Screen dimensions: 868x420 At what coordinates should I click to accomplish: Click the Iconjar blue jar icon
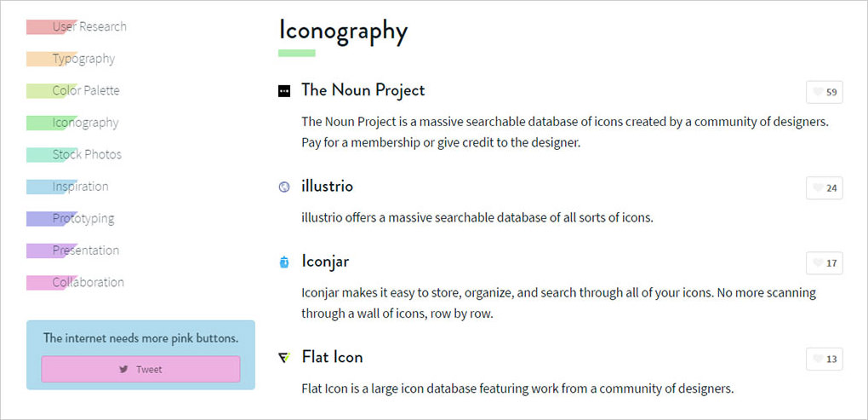pos(284,262)
